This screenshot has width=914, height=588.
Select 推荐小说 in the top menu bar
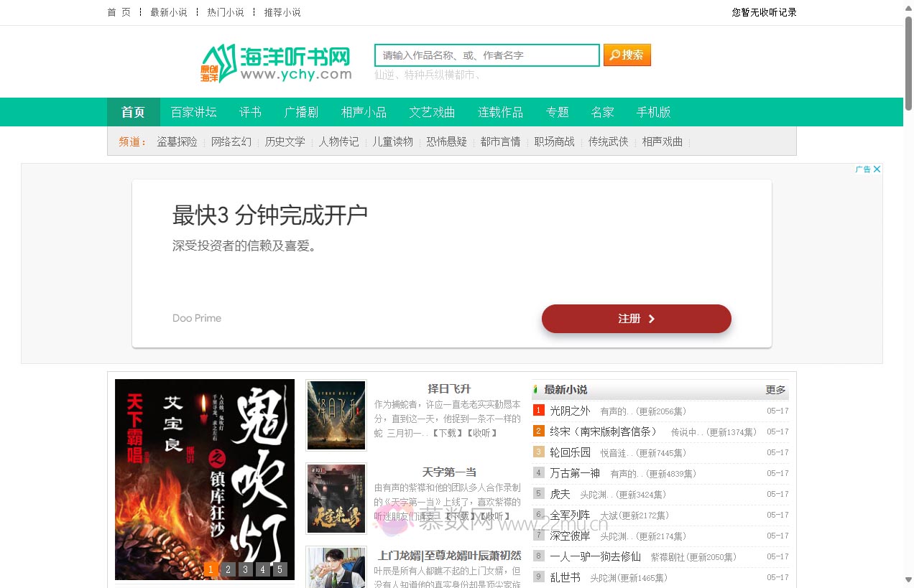click(x=281, y=12)
